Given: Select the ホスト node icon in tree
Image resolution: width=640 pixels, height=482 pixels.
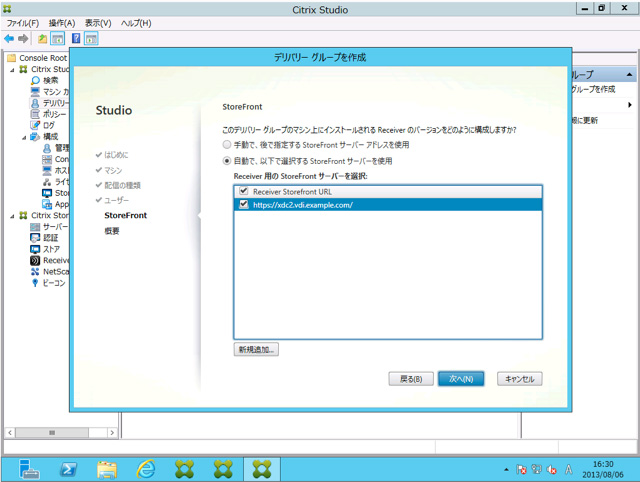Looking at the screenshot, I should point(47,170).
